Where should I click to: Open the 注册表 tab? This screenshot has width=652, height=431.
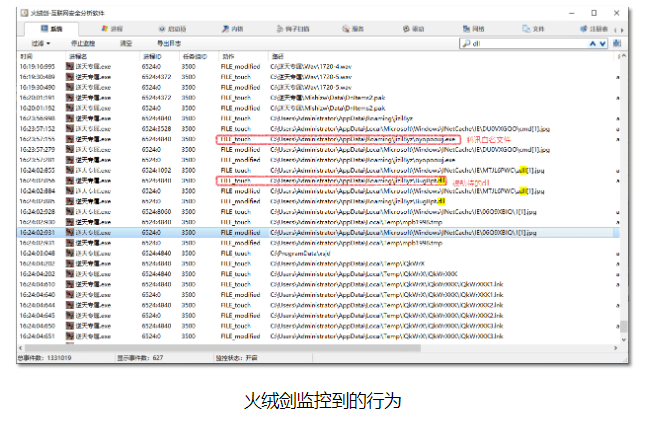tap(594, 29)
